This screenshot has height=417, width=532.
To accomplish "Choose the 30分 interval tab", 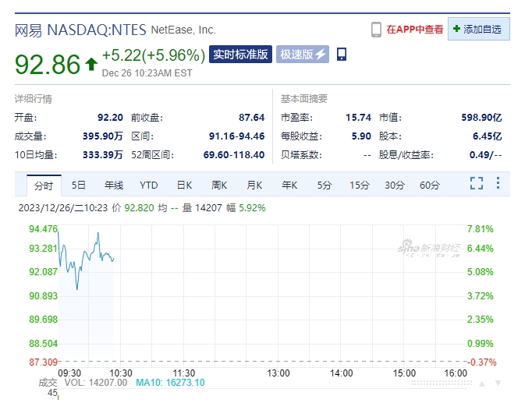I will (x=395, y=185).
